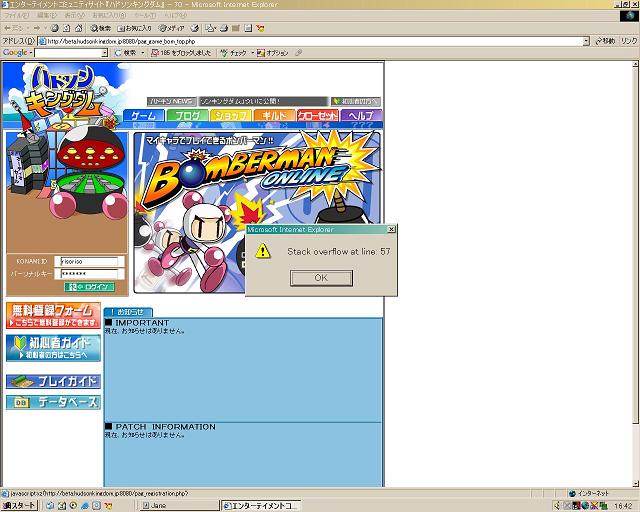This screenshot has width=640, height=512.
Task: Click the Messenger icon on the IE toolbar
Action: pyautogui.click(x=260, y=28)
